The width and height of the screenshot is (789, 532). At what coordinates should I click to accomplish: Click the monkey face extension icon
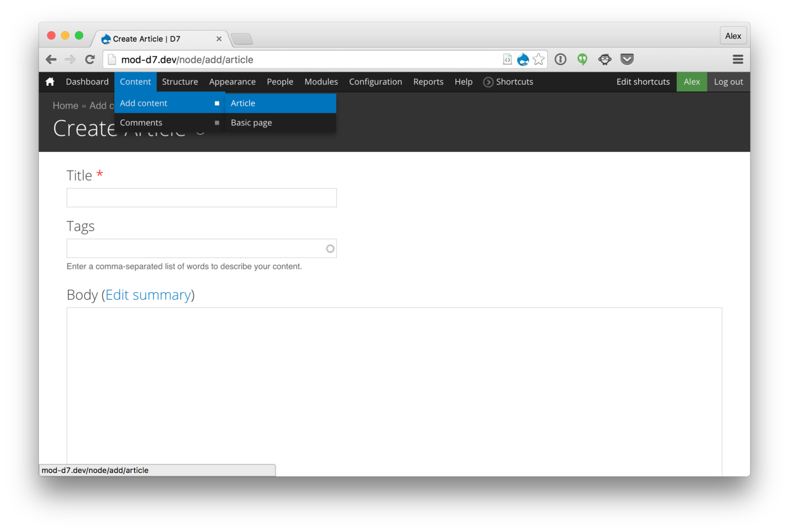605,59
